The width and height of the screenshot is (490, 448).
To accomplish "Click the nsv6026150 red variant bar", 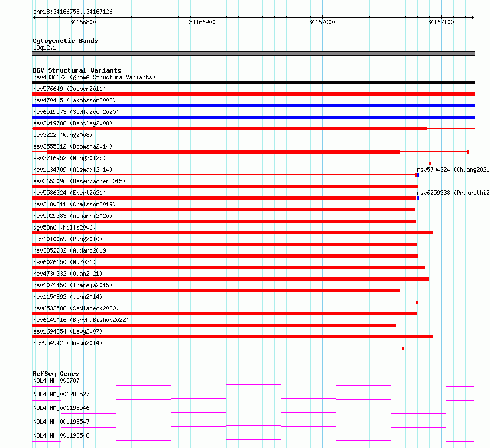I will (x=228, y=267).
